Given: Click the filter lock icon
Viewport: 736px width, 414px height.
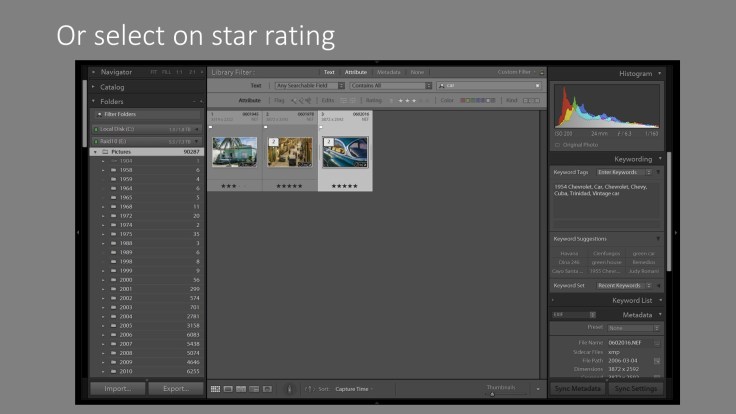Looking at the screenshot, I should point(542,73).
